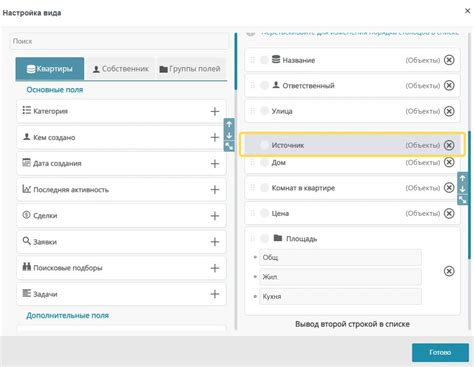Screen dimensions: 474x367
Task: Click the Основные поля heading
Action: coord(55,90)
